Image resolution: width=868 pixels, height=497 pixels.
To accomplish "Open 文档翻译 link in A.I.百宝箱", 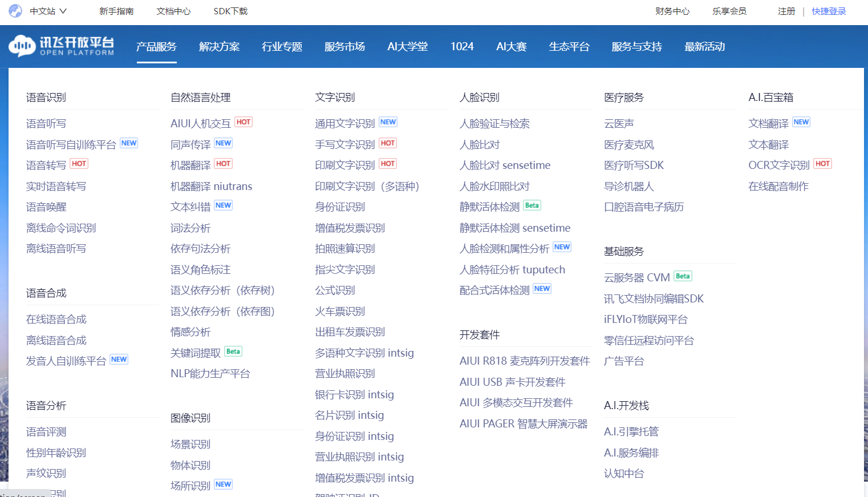I will (x=768, y=123).
